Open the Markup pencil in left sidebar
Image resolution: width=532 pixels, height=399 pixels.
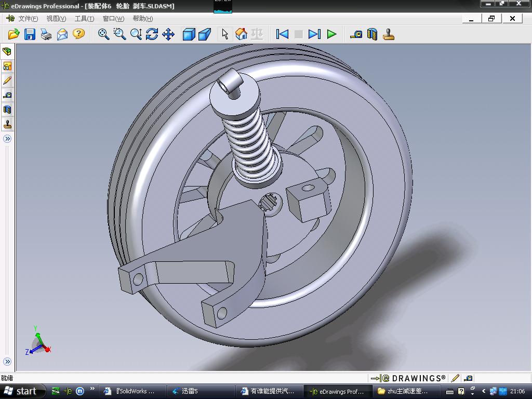tap(7, 81)
